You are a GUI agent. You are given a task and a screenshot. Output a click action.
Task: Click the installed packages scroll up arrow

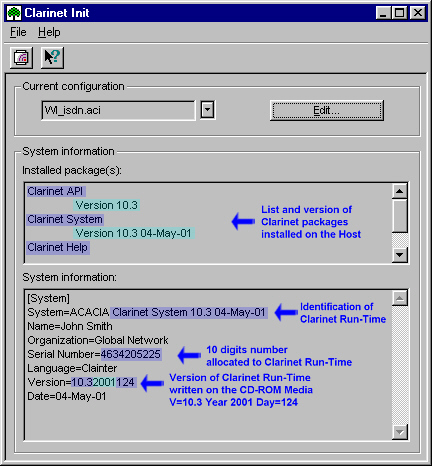click(x=399, y=191)
